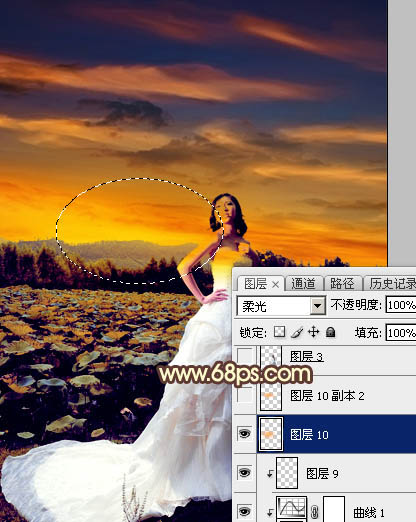Click the 图层 10 thumbnail
The image size is (416, 522).
point(271,434)
